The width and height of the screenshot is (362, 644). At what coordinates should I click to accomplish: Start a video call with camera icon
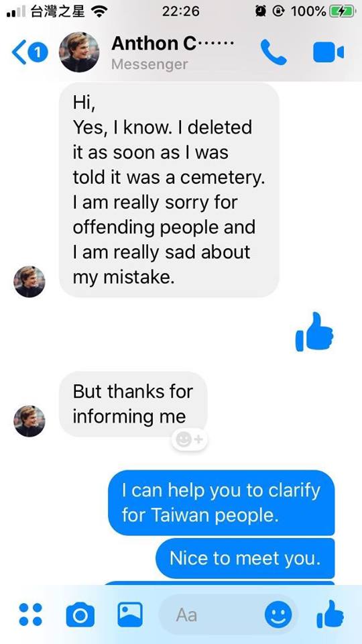click(x=328, y=52)
